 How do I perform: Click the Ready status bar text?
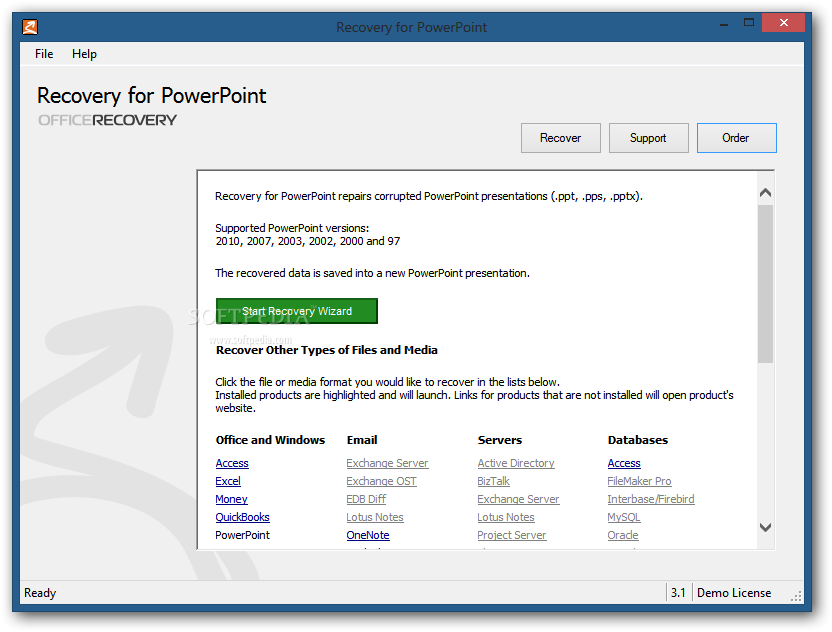pyautogui.click(x=40, y=593)
